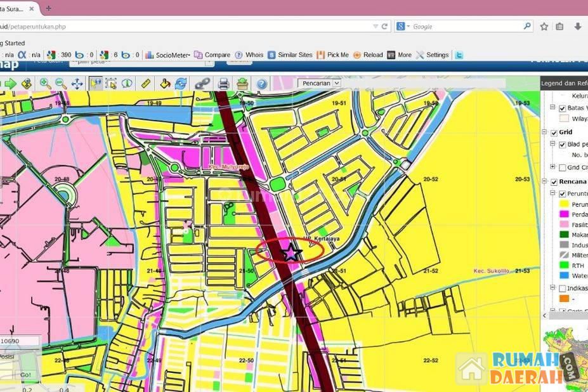Open the More menu in browser toolbar
The width and height of the screenshot is (588, 392).
(400, 55)
